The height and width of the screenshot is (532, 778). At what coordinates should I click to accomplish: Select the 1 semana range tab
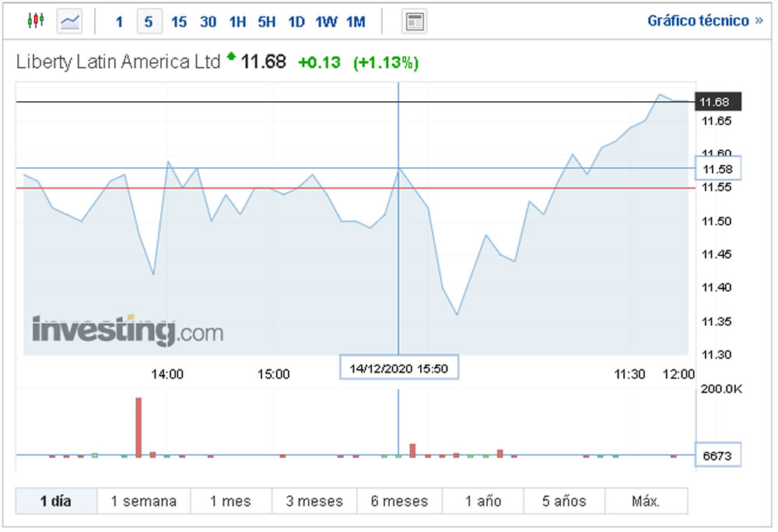click(144, 501)
